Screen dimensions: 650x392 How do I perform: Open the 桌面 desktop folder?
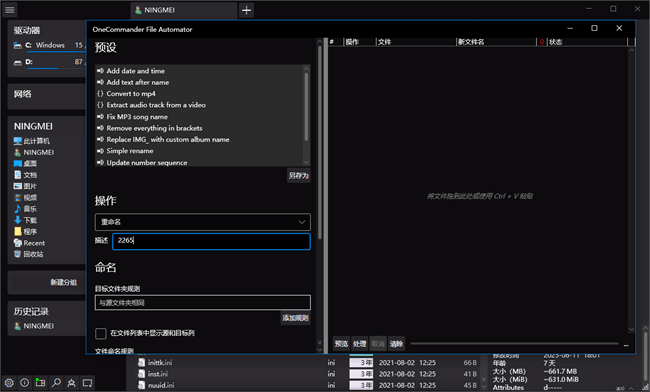25,164
